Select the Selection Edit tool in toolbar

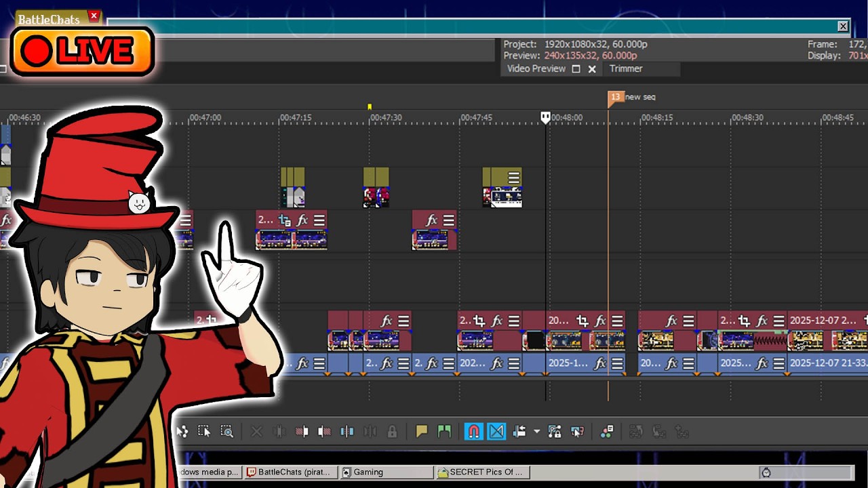204,432
